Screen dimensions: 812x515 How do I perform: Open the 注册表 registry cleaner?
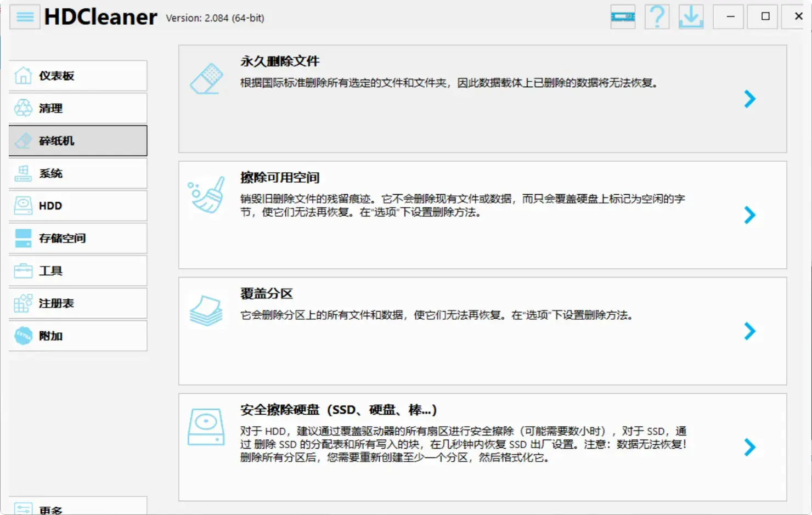(22, 303)
